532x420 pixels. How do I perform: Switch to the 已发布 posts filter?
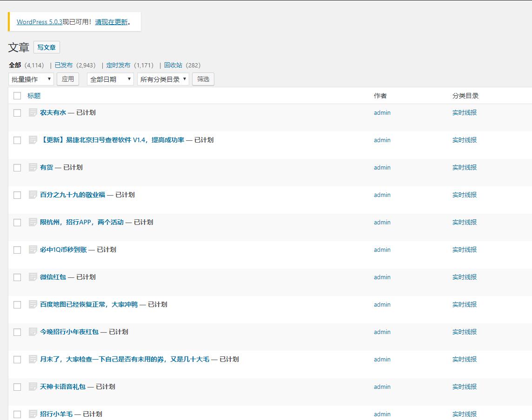point(64,65)
